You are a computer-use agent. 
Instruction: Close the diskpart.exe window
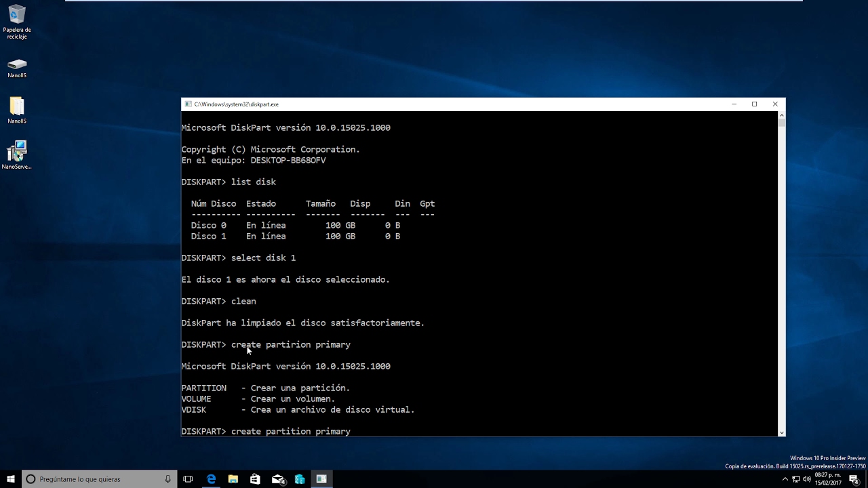(775, 104)
